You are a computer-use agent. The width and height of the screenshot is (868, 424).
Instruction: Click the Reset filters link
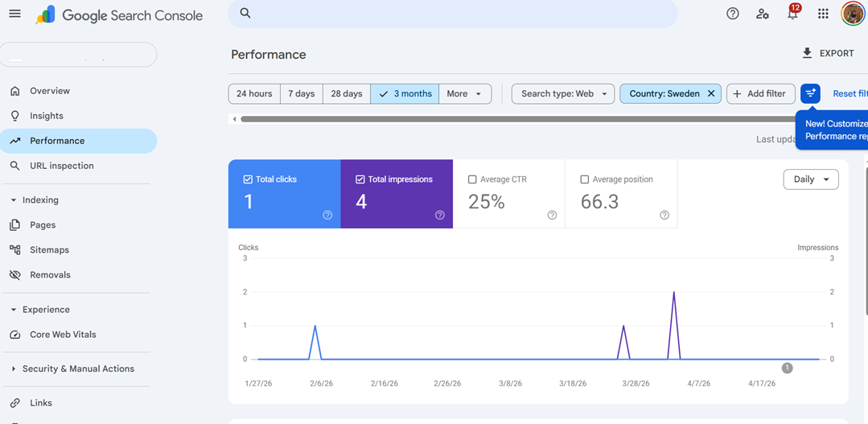pyautogui.click(x=850, y=93)
